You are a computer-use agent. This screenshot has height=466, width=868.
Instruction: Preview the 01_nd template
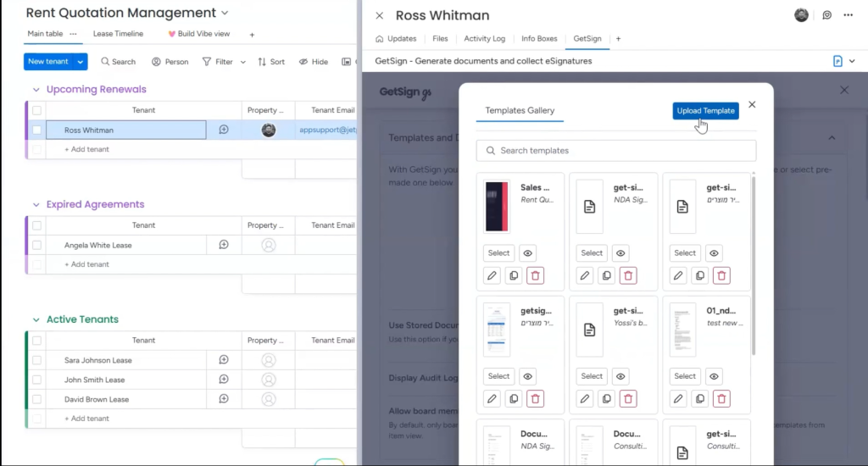(x=714, y=376)
